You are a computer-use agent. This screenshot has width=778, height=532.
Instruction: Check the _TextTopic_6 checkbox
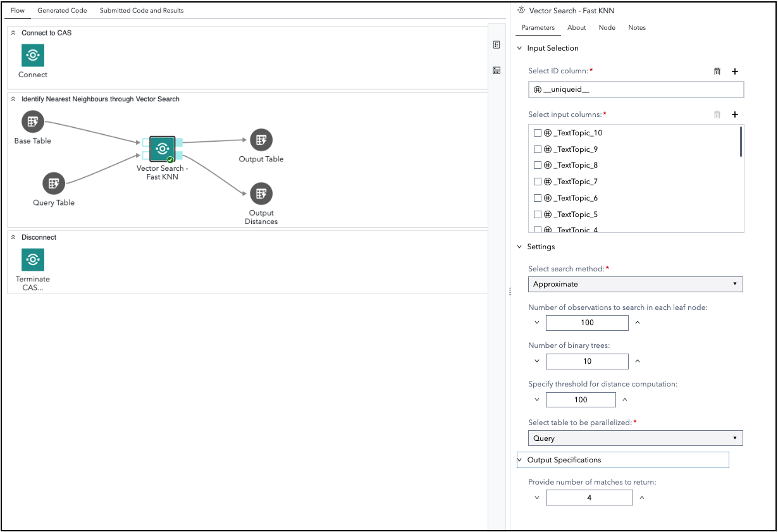pyautogui.click(x=538, y=198)
